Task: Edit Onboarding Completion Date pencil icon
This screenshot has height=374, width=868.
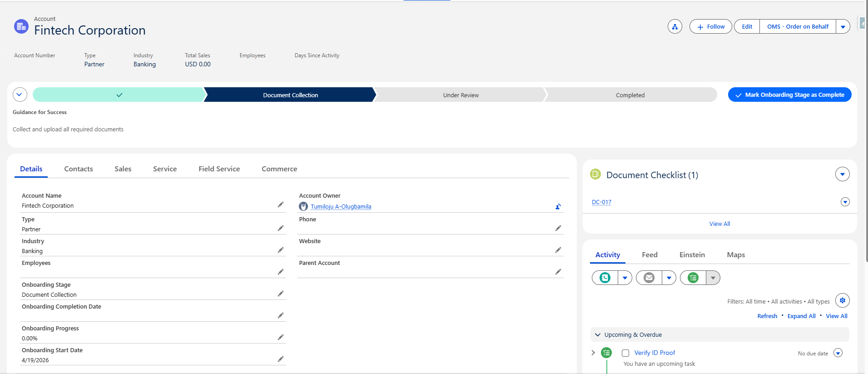Action: [x=281, y=315]
